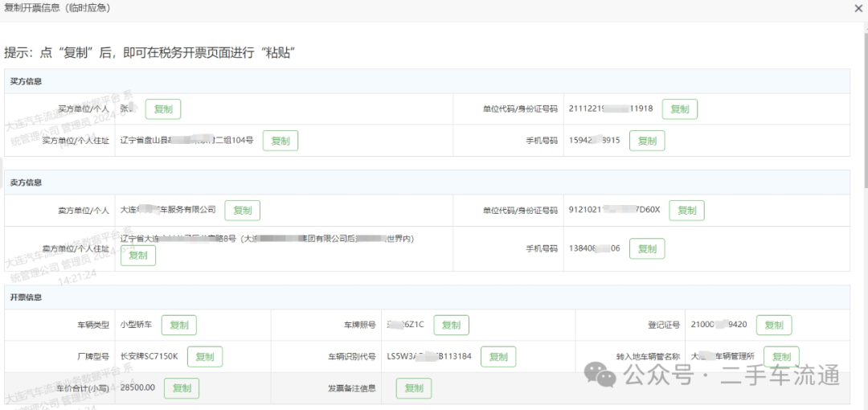Copy the model number 长安牌SC7150K
Screen dimensions: 868x410
205,357
